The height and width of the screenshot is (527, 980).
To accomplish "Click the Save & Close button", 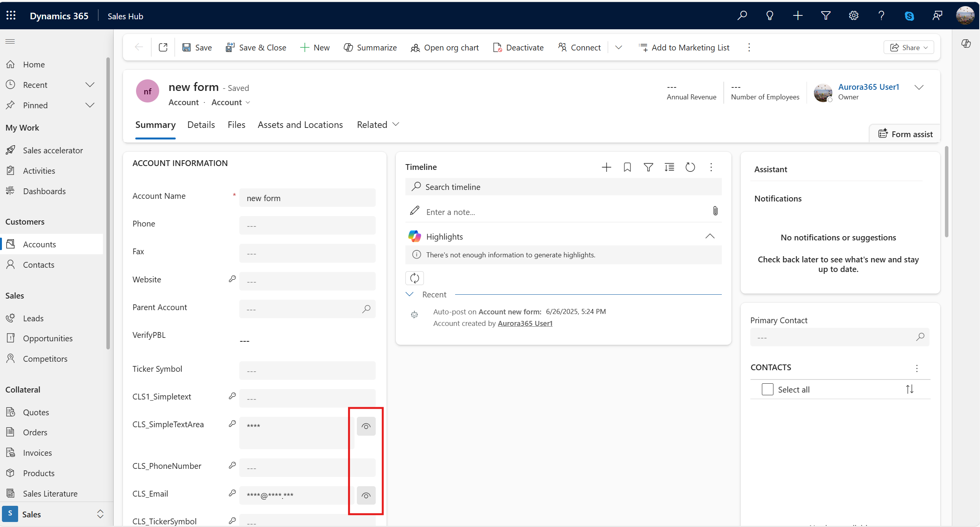I will 256,47.
